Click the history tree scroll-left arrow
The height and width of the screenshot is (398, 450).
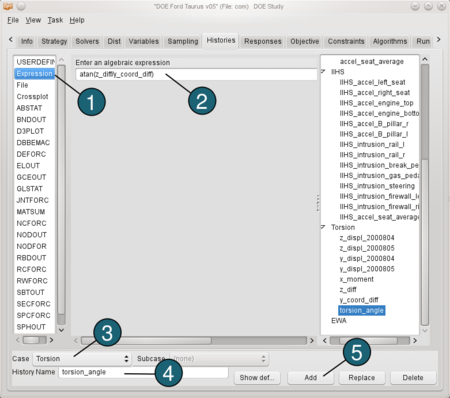325,340
